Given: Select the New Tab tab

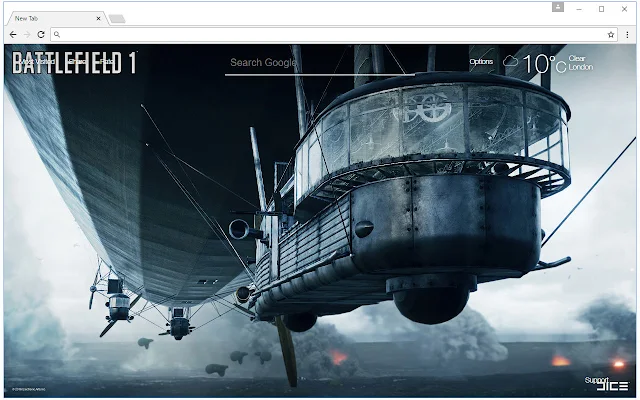Looking at the screenshot, I should point(57,18).
